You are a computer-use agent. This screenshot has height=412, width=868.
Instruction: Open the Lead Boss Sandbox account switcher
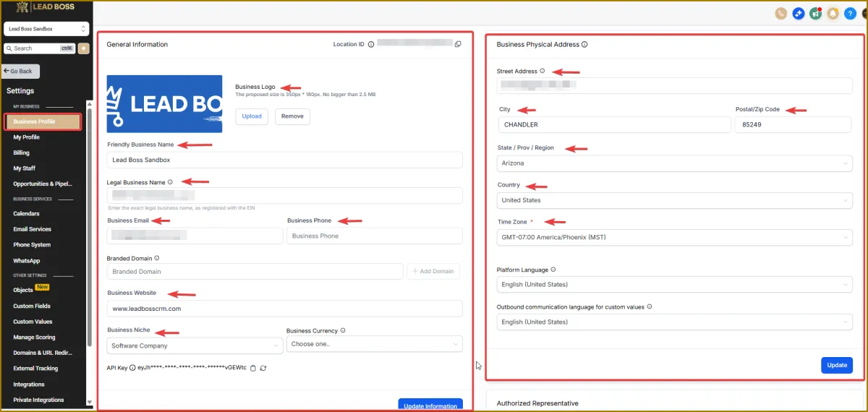[x=46, y=29]
